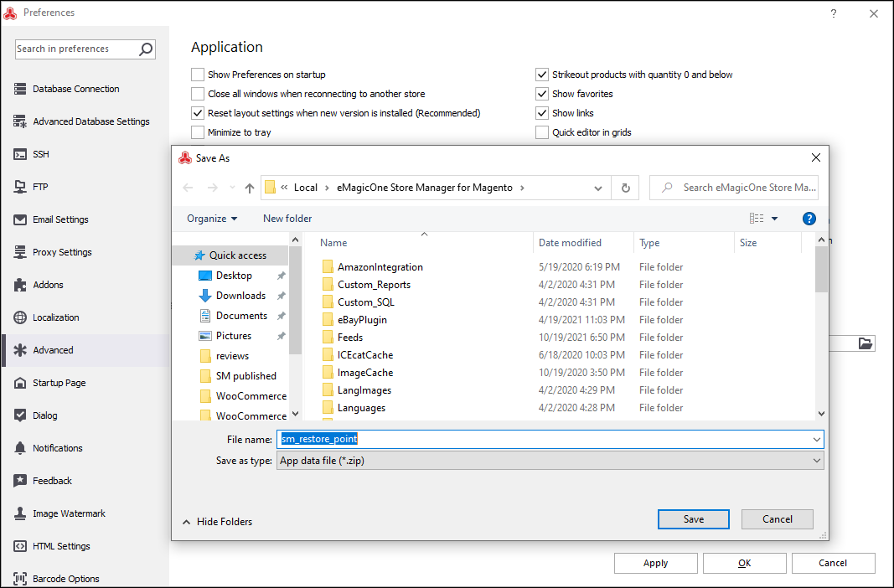The width and height of the screenshot is (894, 588).
Task: Open HTML Settings section
Action: point(52,546)
